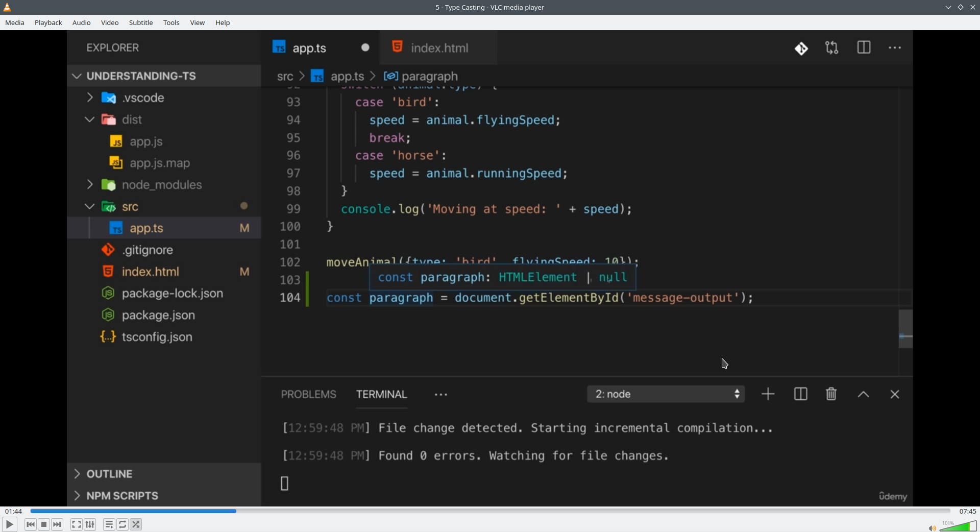Stop playback with the Stop button

click(44, 524)
